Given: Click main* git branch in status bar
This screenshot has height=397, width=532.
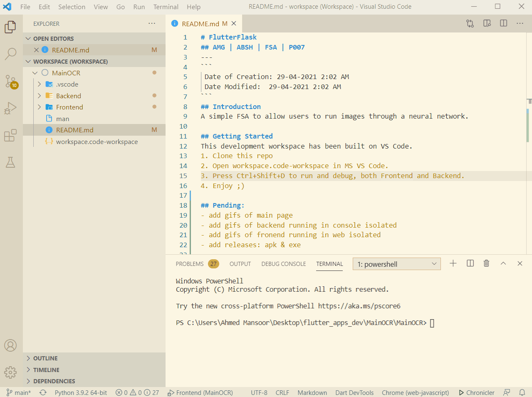Looking at the screenshot, I should point(19,392).
